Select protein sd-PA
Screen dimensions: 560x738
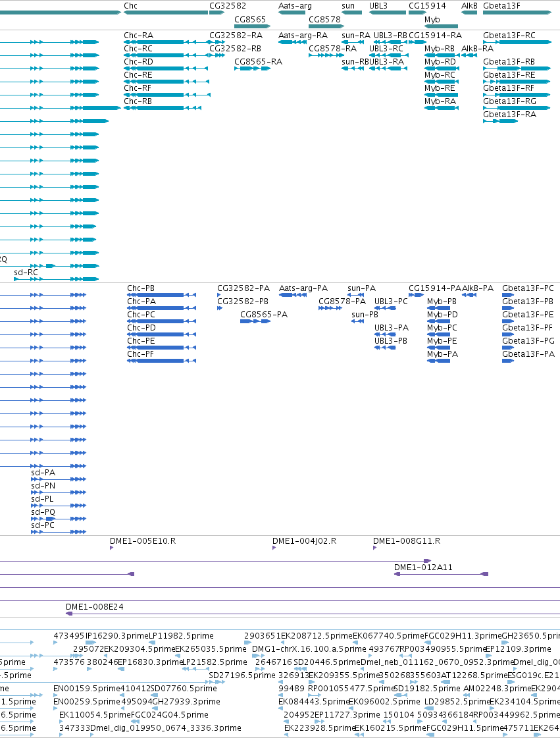[x=43, y=473]
